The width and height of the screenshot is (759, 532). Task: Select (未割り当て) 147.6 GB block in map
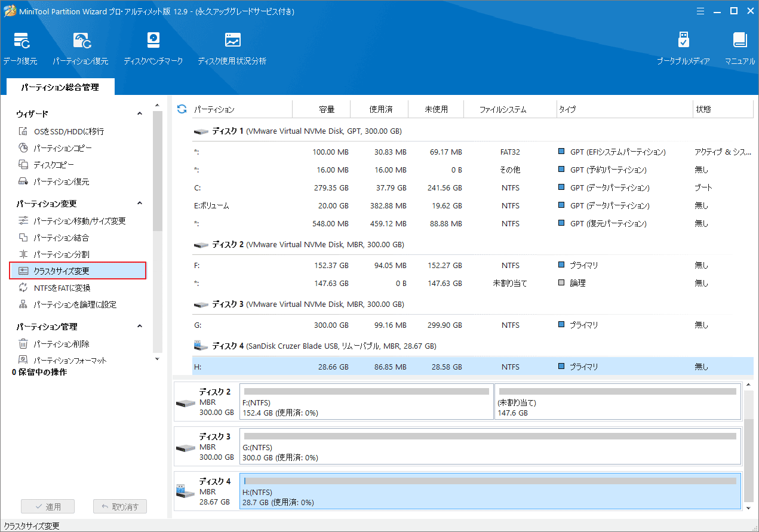point(617,402)
